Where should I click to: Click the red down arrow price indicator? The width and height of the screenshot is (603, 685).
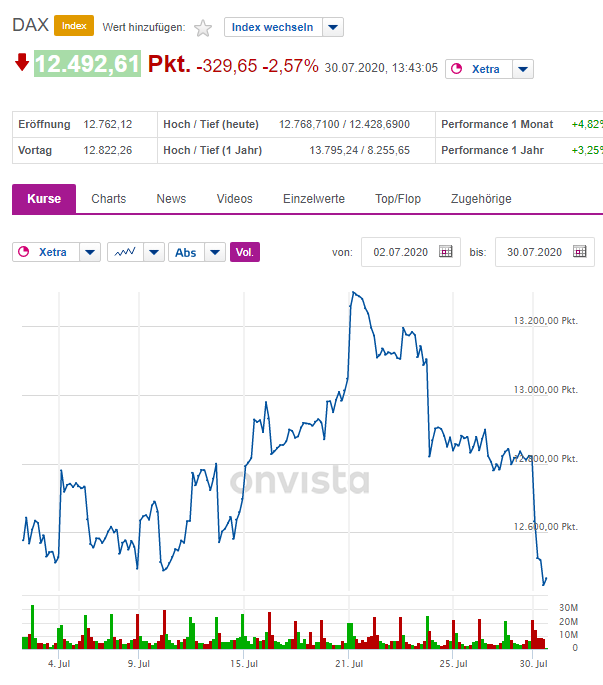[x=22, y=63]
